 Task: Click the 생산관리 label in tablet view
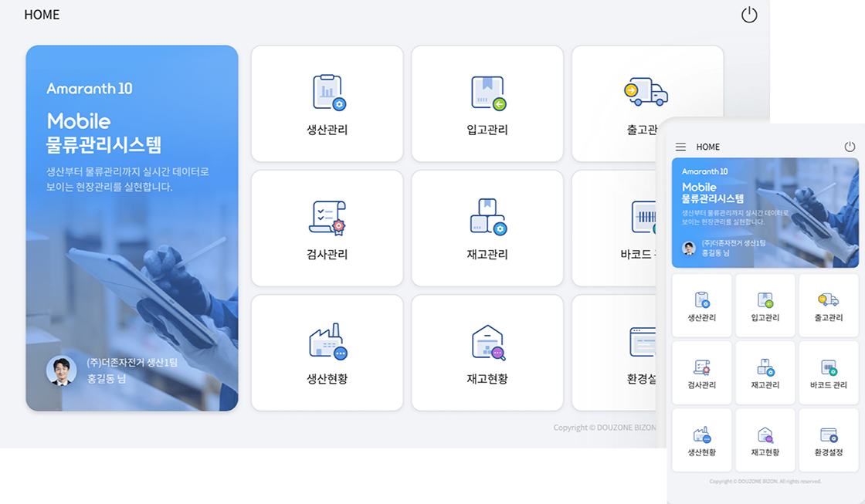327,130
